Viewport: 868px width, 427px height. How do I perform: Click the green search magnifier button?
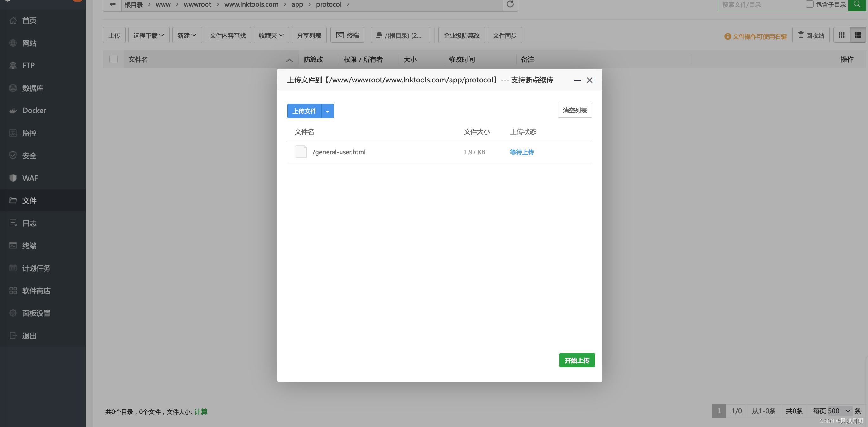[857, 4]
